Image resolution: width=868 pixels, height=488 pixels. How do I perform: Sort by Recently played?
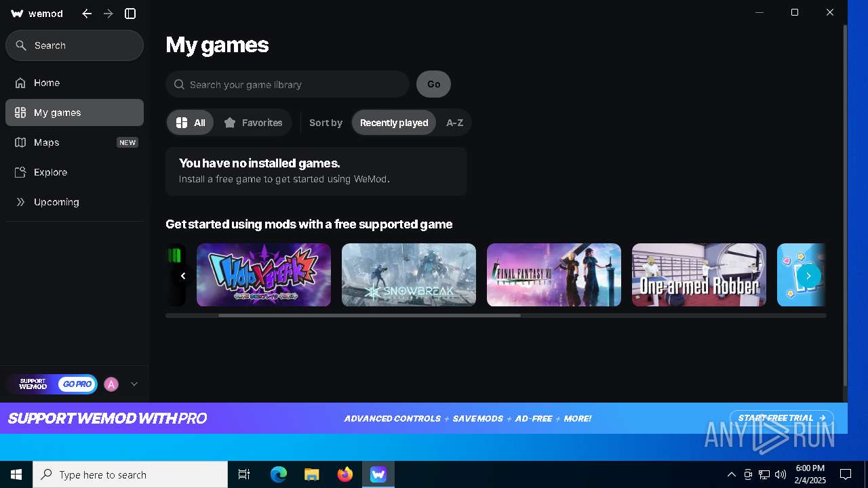point(394,123)
